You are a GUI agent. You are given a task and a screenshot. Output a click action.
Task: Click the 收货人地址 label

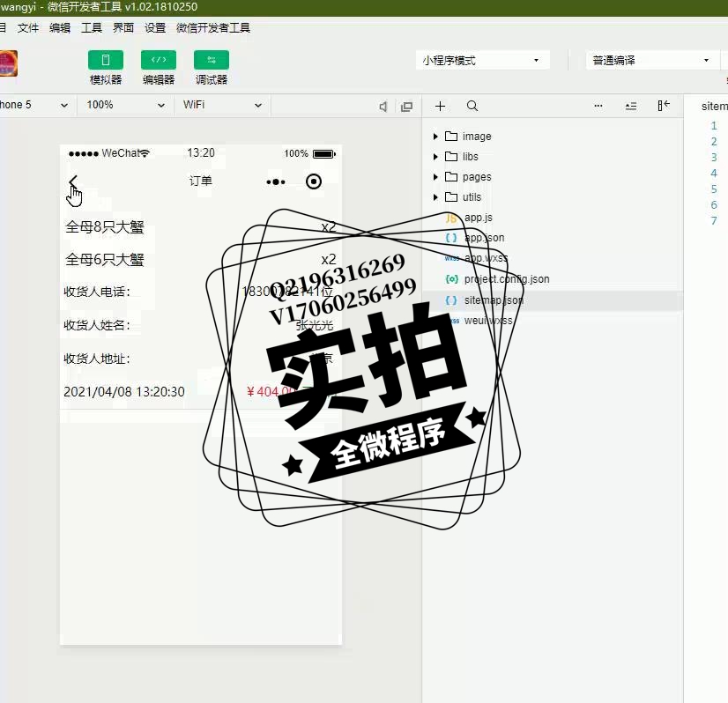tap(97, 359)
